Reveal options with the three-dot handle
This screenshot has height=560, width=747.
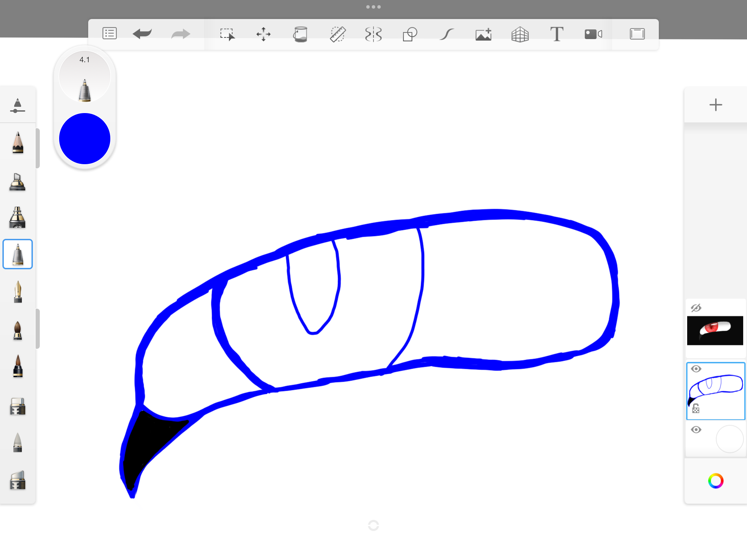click(373, 7)
